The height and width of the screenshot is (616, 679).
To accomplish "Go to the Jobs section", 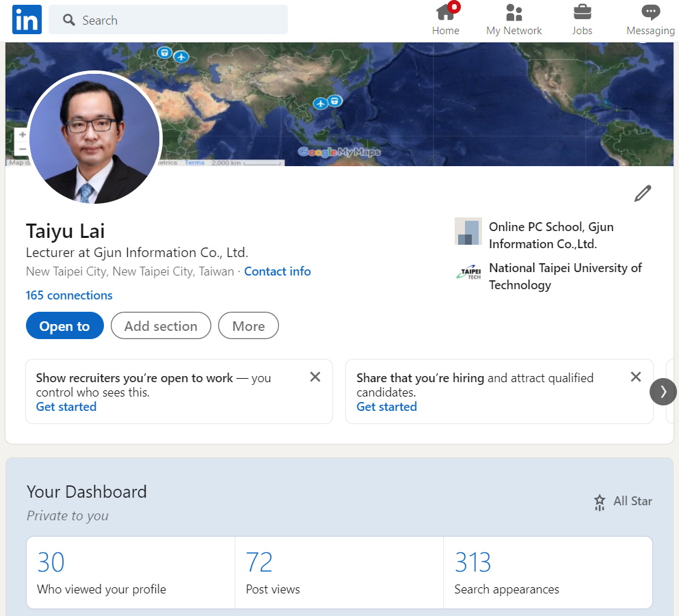I will tap(582, 19).
